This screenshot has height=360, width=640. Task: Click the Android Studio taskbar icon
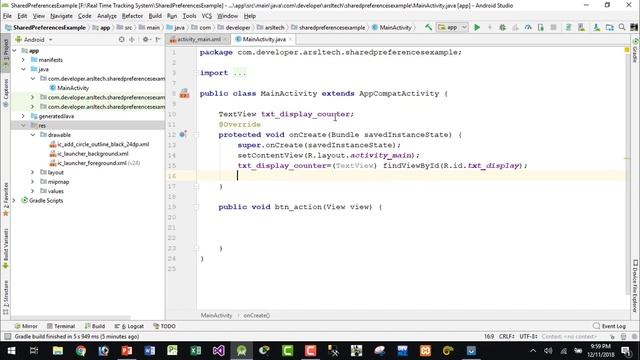click(241, 351)
